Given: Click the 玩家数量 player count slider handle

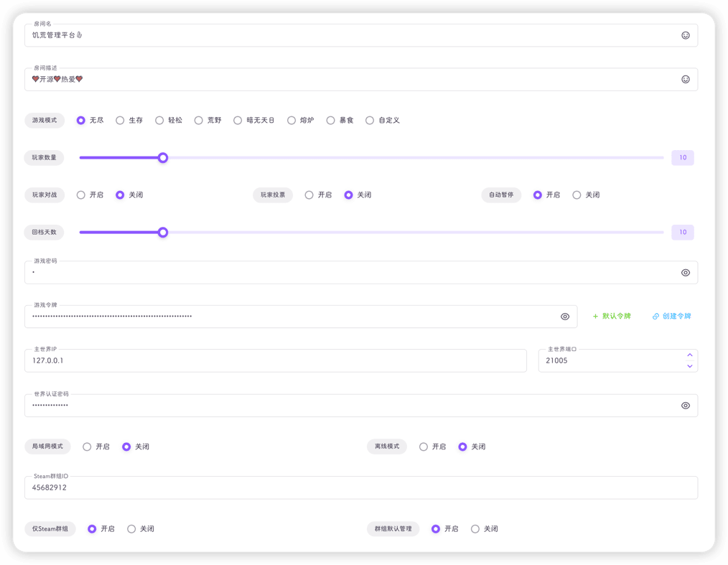Looking at the screenshot, I should [163, 158].
